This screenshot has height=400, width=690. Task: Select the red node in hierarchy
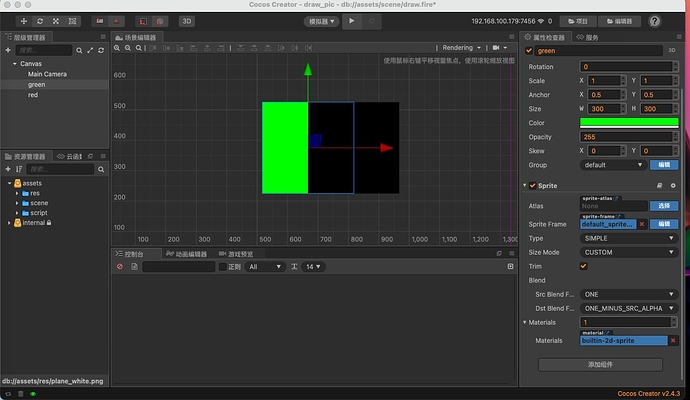33,95
